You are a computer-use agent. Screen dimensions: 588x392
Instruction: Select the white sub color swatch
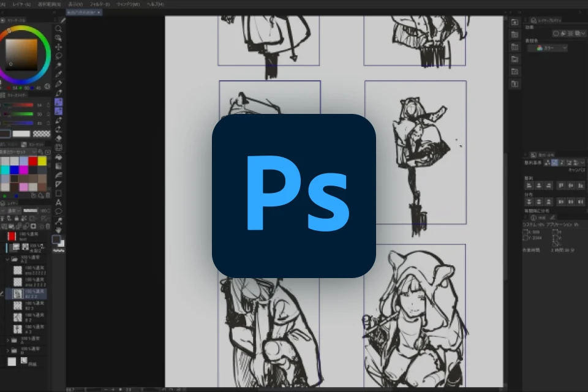[x=21, y=134]
